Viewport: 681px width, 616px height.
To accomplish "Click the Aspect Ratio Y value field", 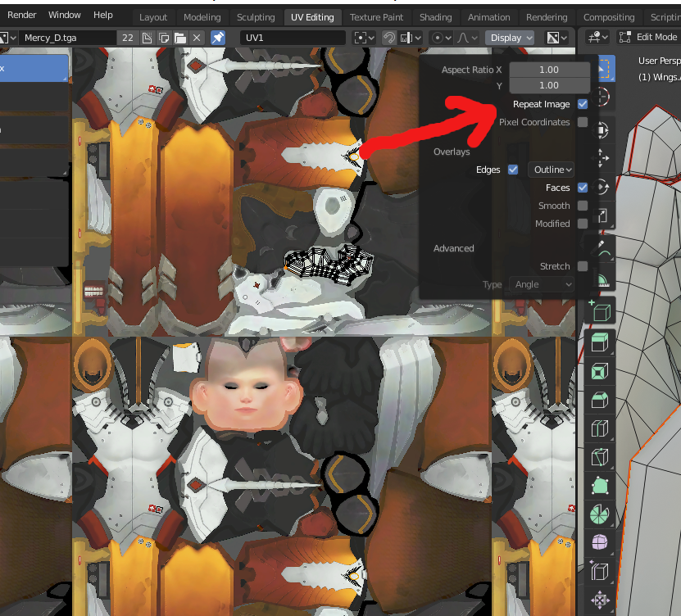I will click(x=549, y=85).
